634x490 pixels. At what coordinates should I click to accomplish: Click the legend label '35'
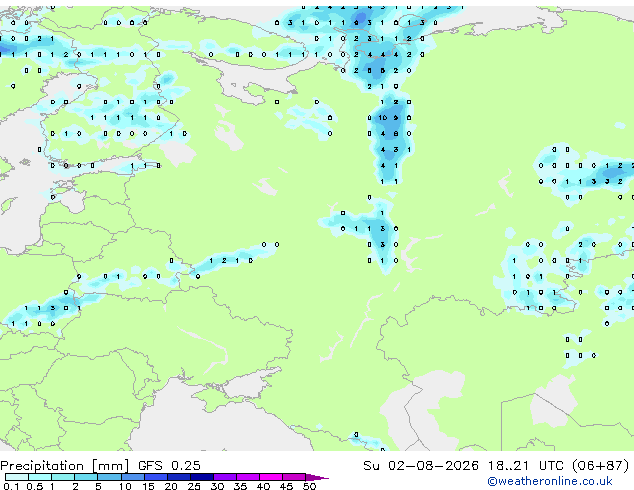(x=240, y=486)
